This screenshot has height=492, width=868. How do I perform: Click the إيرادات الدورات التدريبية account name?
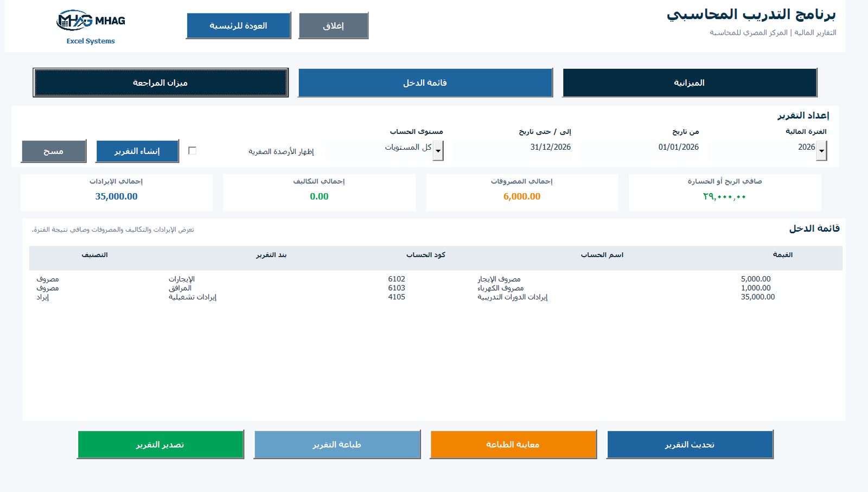[513, 297]
